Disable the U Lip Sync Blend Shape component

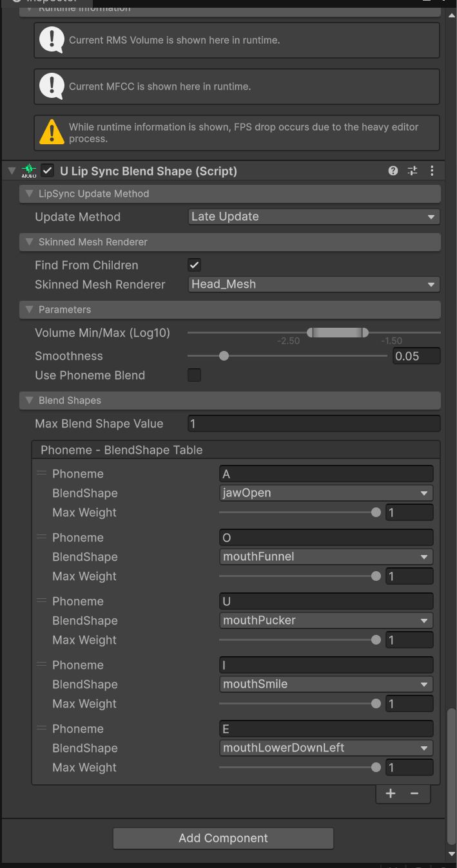tap(47, 171)
